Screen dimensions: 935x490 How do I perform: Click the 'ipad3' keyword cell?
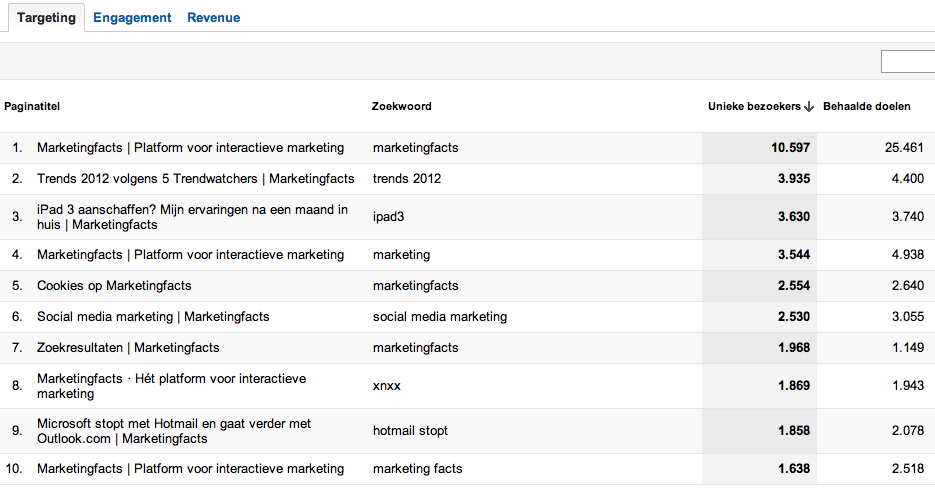[x=388, y=217]
